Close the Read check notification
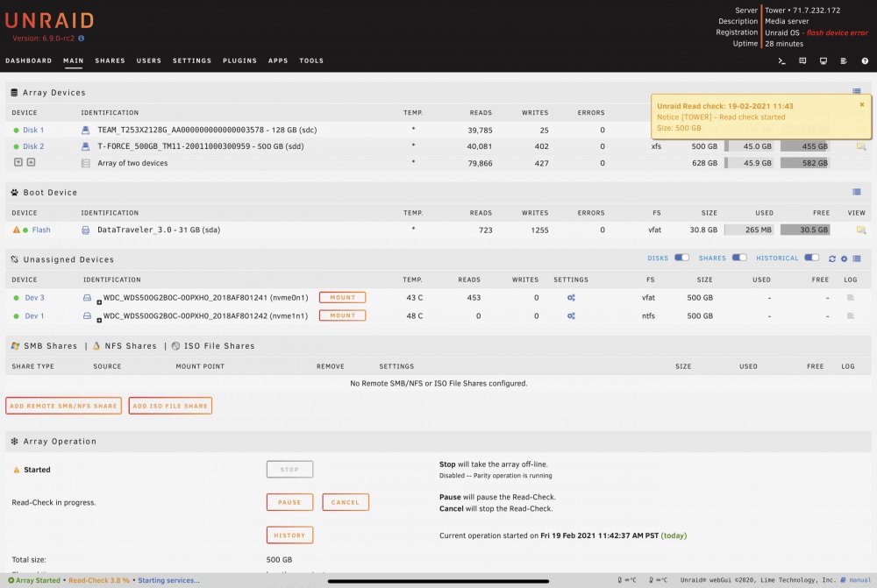877x588 pixels. [862, 104]
